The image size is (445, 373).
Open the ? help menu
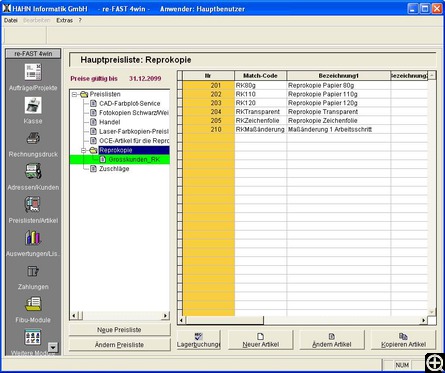click(80, 21)
